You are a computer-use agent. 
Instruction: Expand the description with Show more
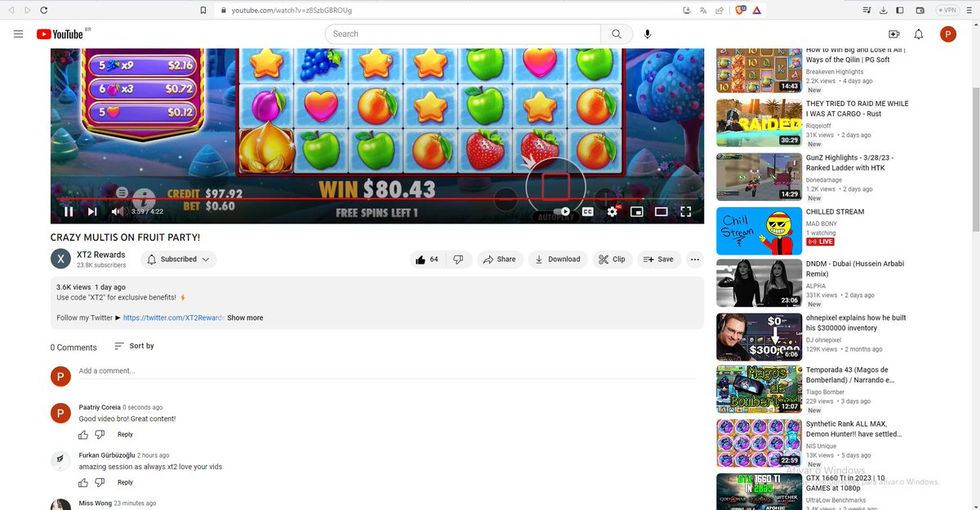tap(245, 318)
